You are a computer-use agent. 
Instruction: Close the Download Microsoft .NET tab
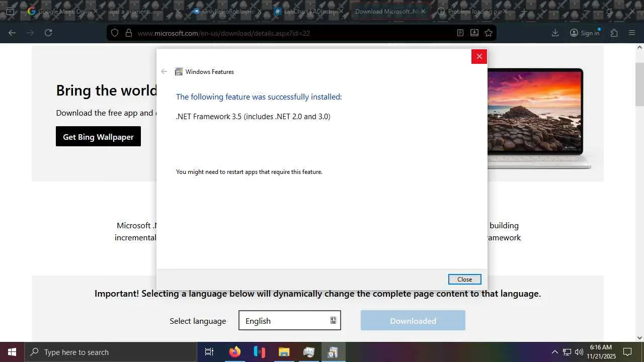pyautogui.click(x=423, y=11)
